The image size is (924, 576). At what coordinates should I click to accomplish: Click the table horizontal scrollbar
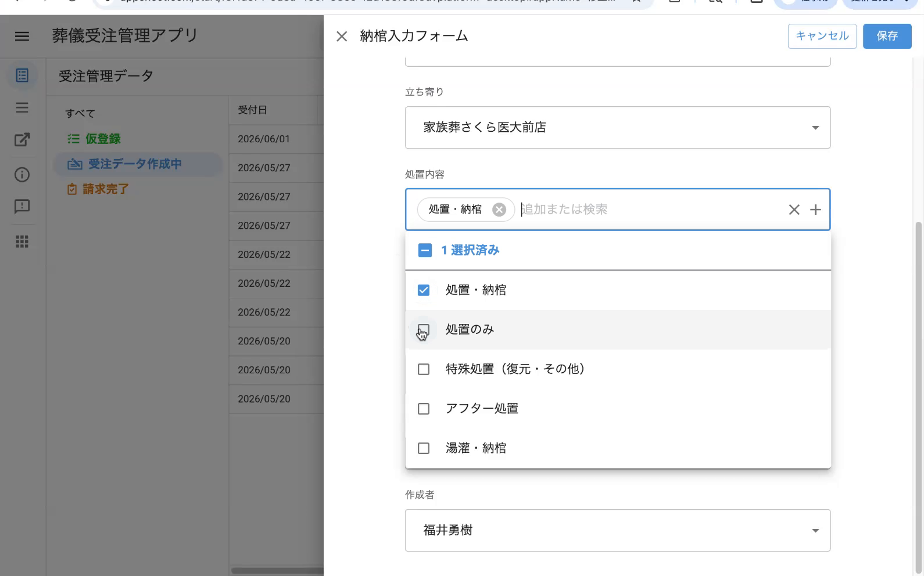click(x=278, y=570)
